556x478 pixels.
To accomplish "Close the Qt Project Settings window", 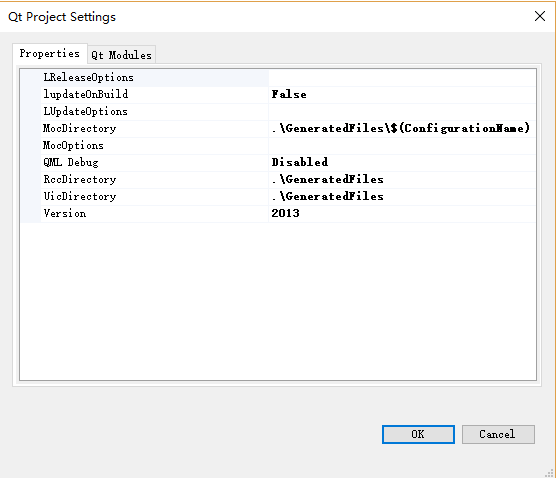I will coord(540,16).
